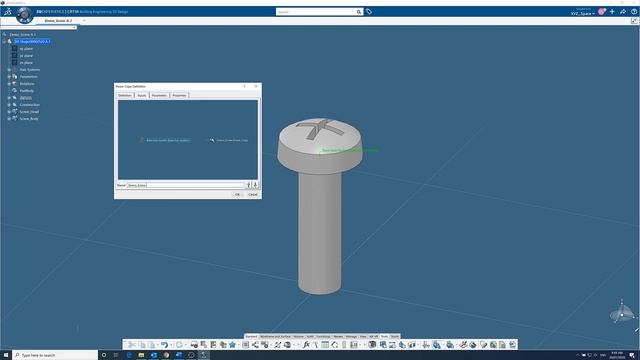640x360 pixels.
Task: Switch to the Definition tab
Action: (125, 95)
